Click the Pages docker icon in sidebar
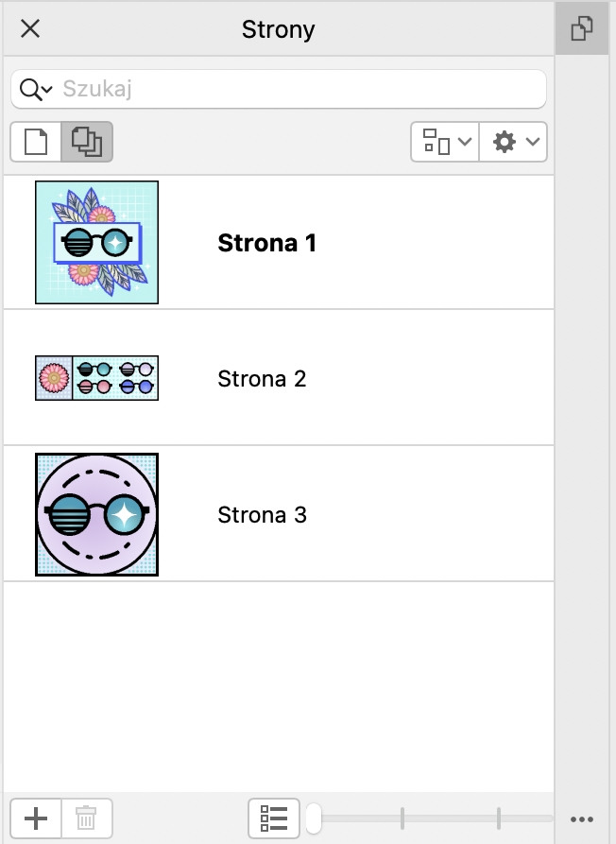The height and width of the screenshot is (844, 616). click(x=582, y=29)
